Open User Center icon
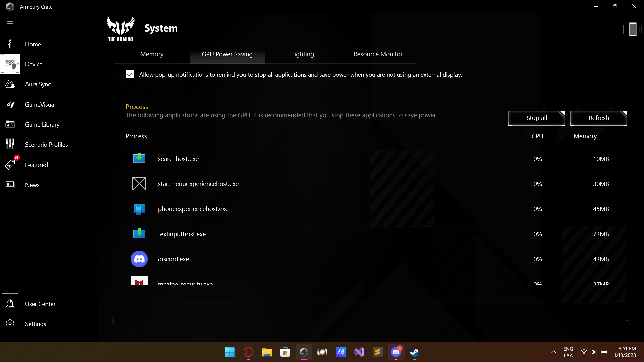Viewport: 644px width, 362px height. pos(10,304)
